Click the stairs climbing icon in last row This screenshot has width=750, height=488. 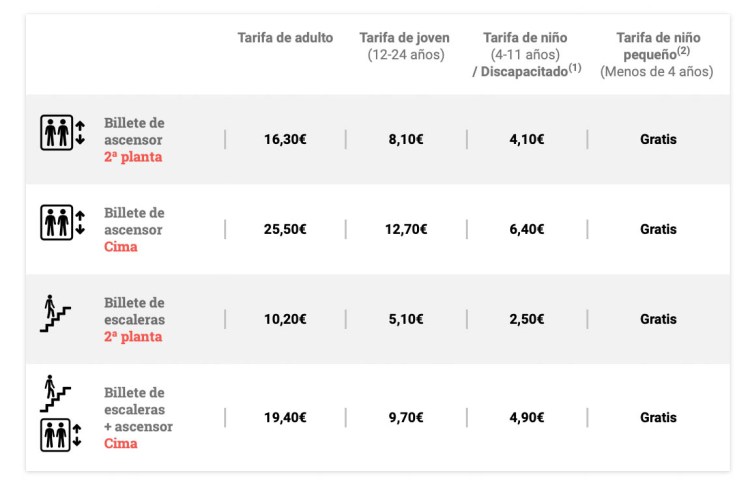click(x=54, y=393)
